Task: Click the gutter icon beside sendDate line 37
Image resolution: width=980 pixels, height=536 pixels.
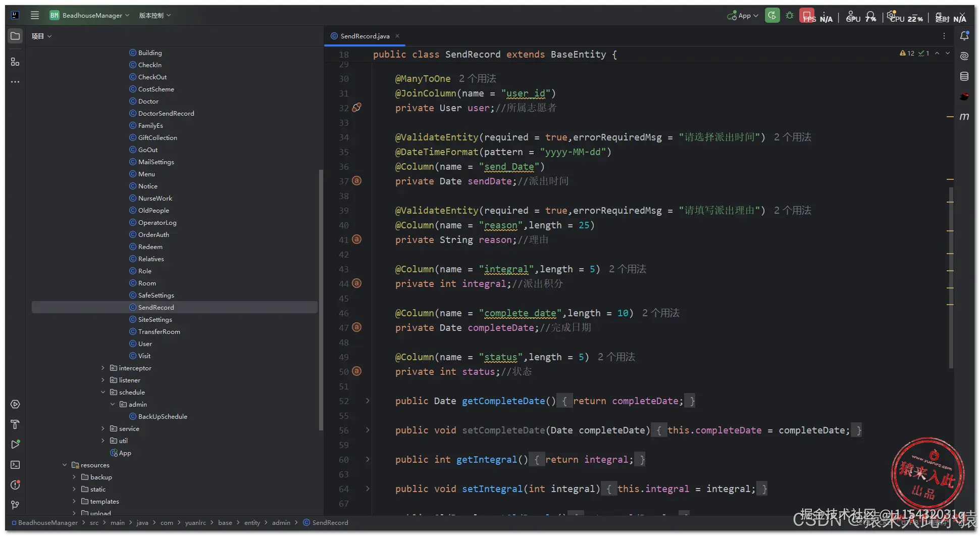Action: [x=356, y=180]
